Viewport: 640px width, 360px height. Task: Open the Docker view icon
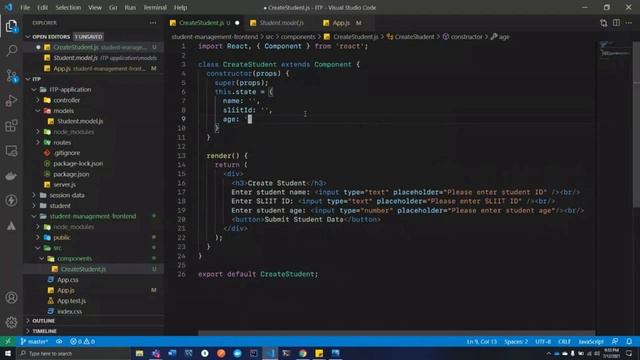(11, 176)
